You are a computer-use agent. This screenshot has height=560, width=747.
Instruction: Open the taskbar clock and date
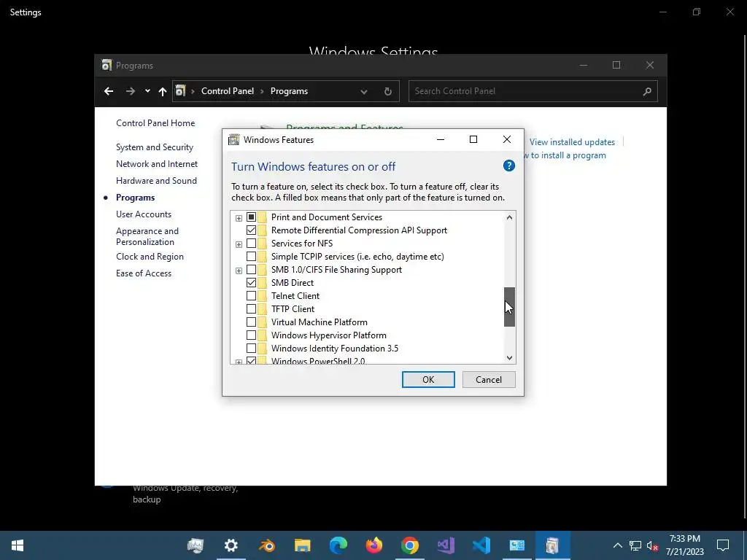[684, 545]
